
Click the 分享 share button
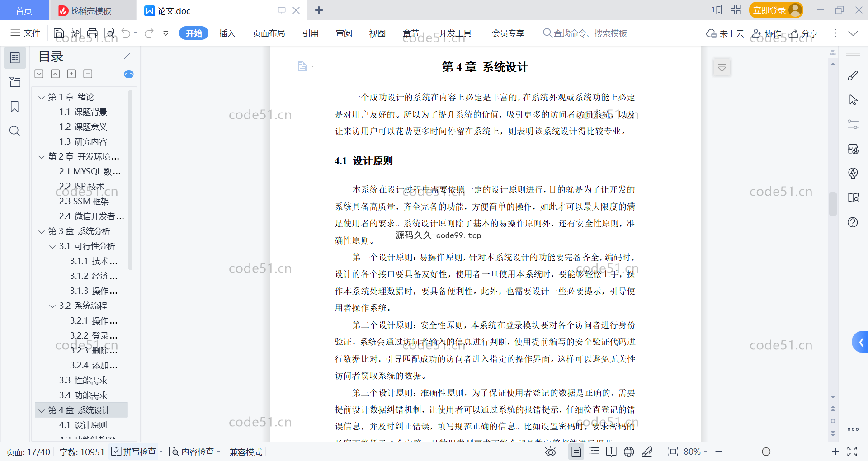click(x=803, y=33)
